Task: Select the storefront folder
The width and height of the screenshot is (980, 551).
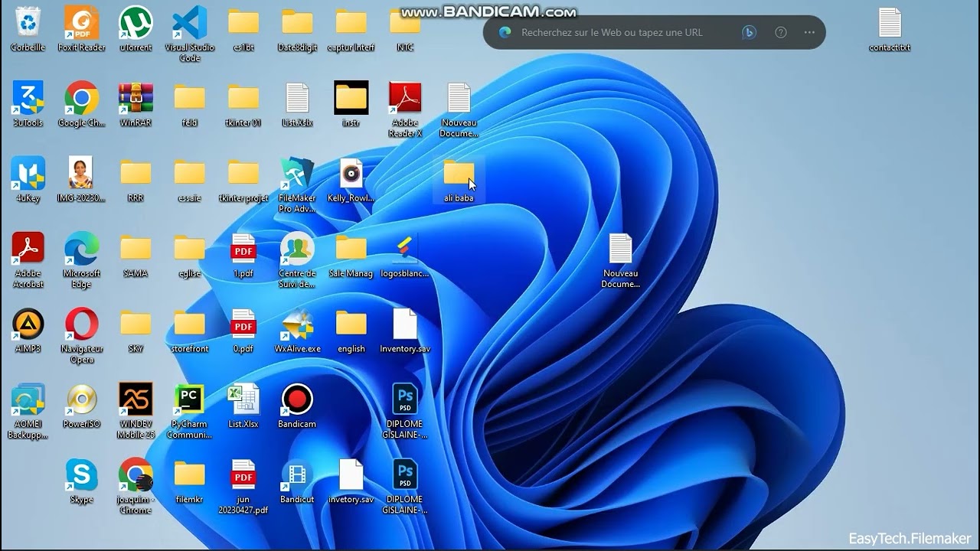Action: click(x=189, y=324)
